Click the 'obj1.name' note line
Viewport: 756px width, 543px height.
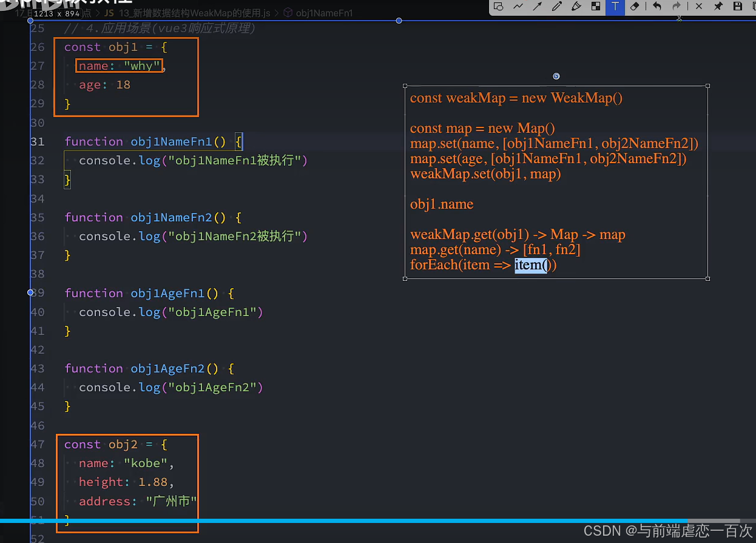pyautogui.click(x=442, y=204)
